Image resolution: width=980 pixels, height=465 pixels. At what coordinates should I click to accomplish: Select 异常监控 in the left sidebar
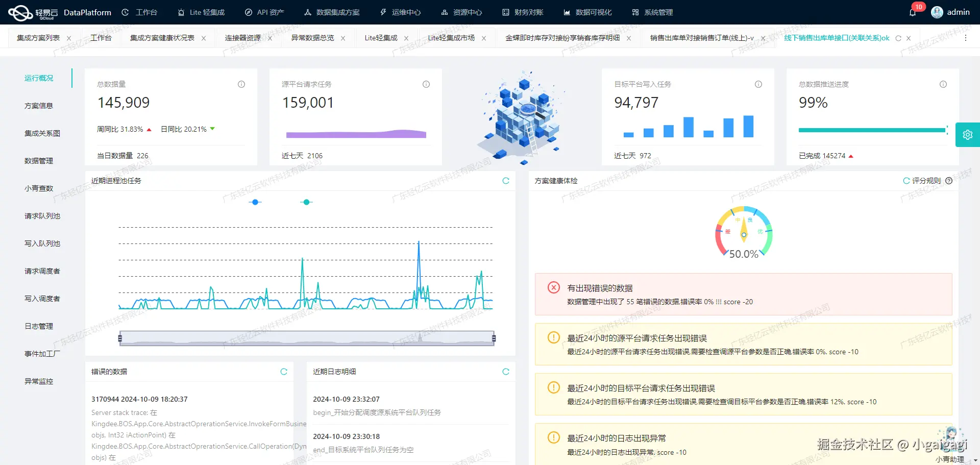pos(38,381)
